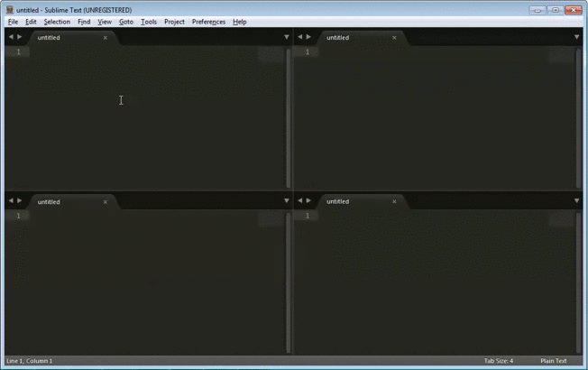Click vertical scrollbar of bottom-left pane
The width and height of the screenshot is (588, 370).
point(289,283)
